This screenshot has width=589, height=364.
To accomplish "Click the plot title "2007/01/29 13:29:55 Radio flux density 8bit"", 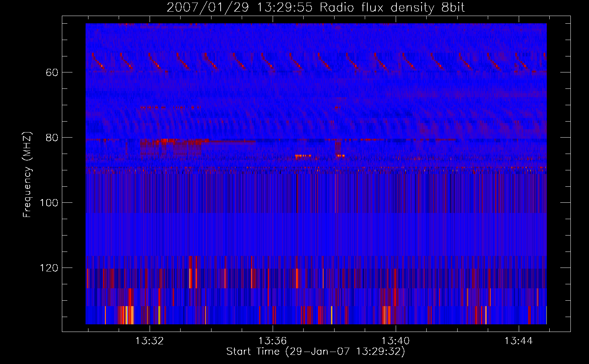I will 316,8.
